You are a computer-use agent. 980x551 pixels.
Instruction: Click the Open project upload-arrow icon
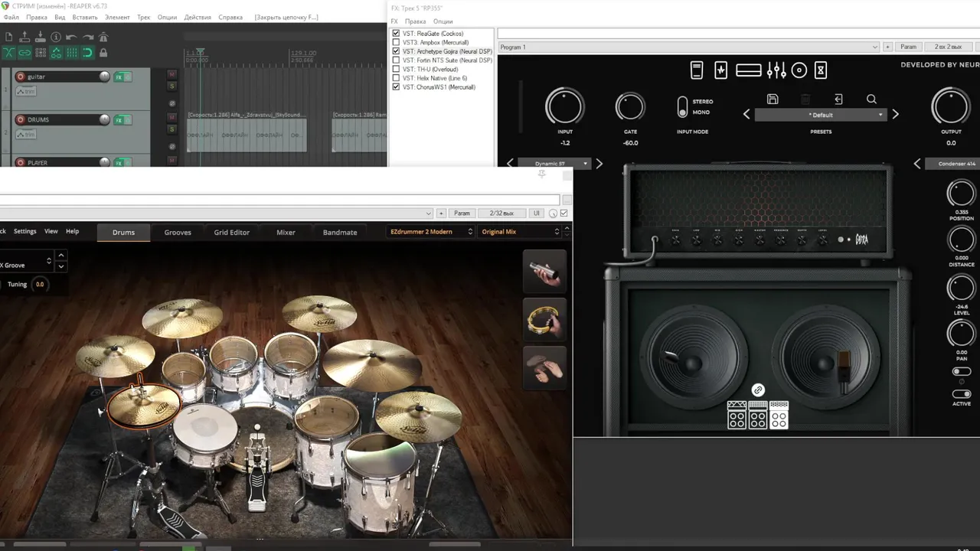24,37
